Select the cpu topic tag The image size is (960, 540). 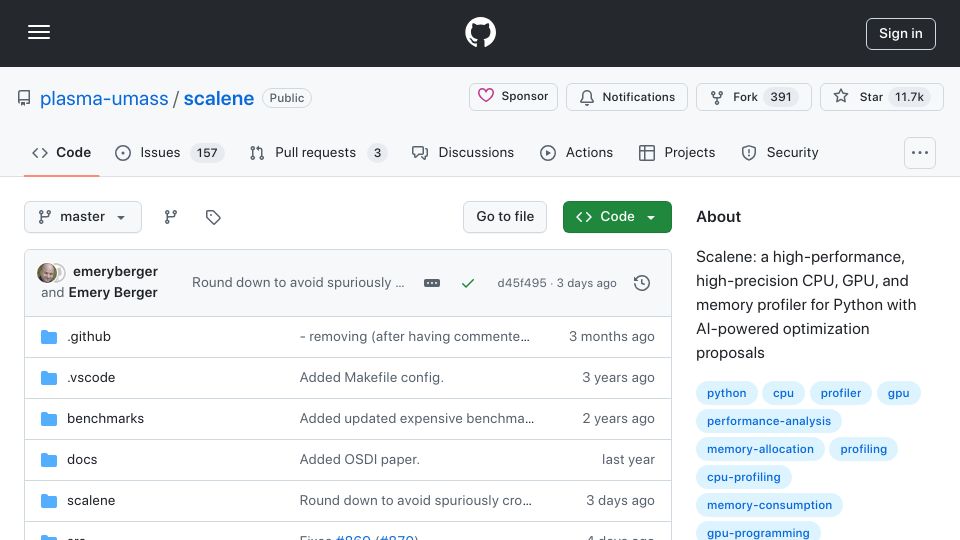click(x=783, y=393)
